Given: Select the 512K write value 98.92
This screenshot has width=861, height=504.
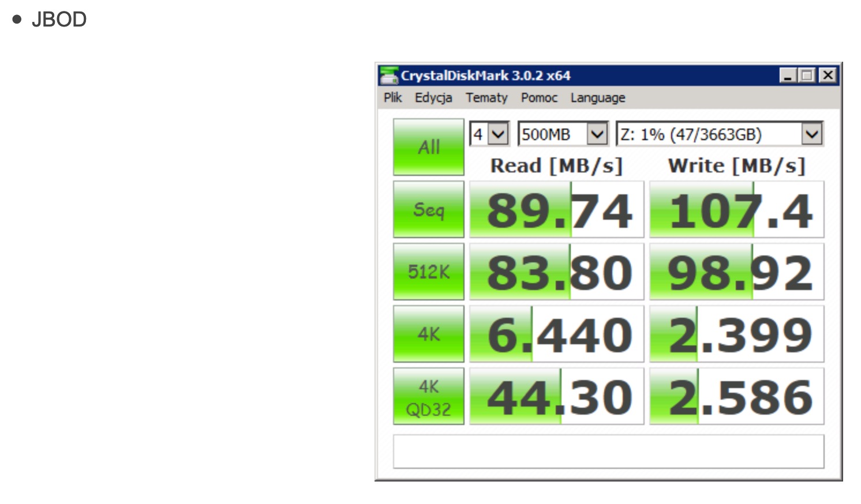Looking at the screenshot, I should coord(737,272).
